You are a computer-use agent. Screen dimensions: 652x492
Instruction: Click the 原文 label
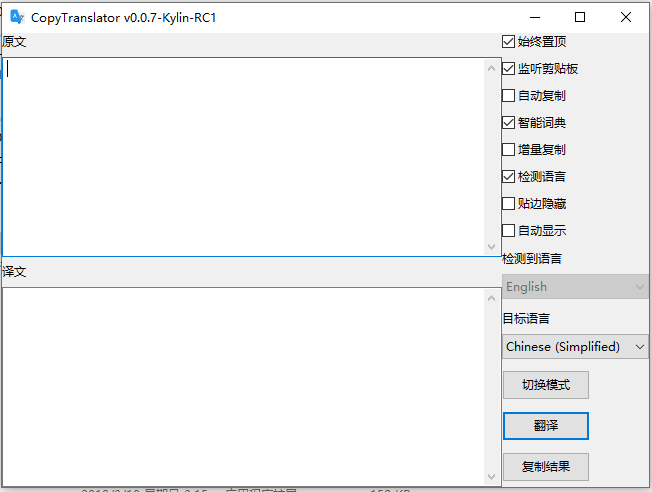tap(14, 42)
